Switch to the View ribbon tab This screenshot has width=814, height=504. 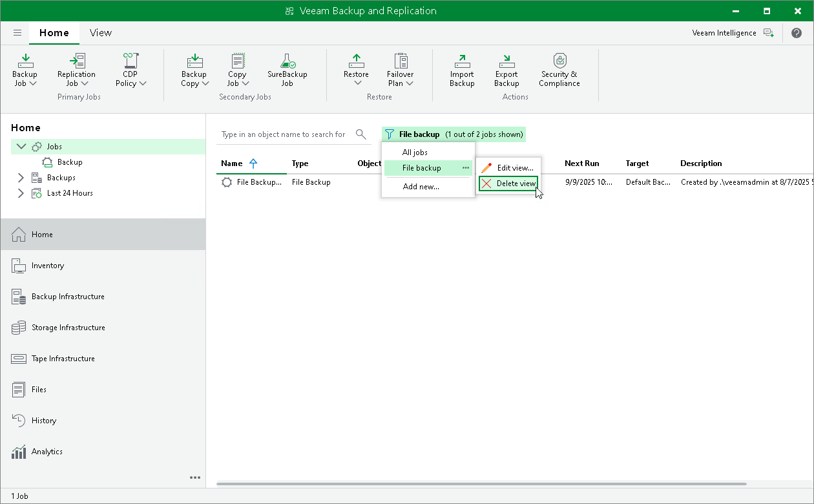click(x=101, y=33)
